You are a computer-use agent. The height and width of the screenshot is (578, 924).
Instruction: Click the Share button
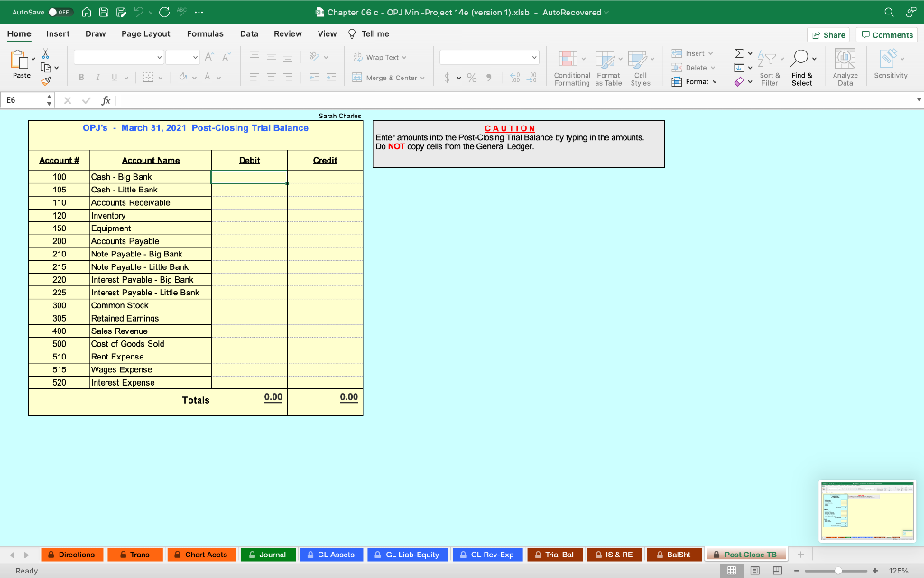(827, 33)
